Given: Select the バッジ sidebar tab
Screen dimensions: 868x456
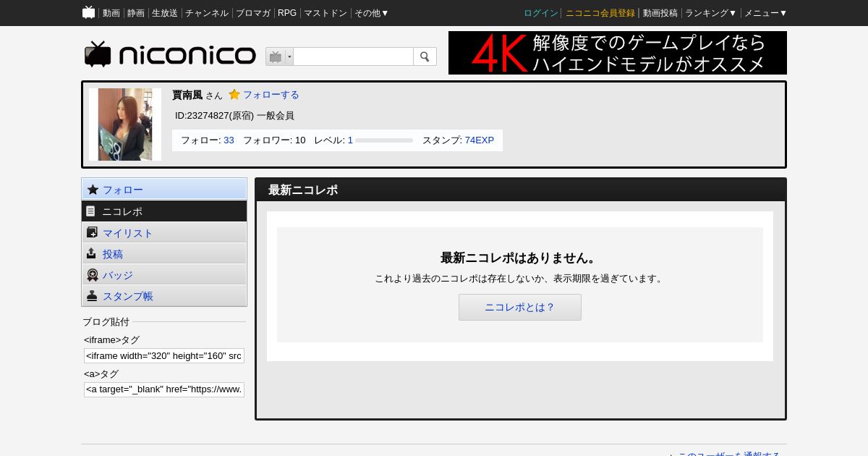Looking at the screenshot, I should click(164, 274).
